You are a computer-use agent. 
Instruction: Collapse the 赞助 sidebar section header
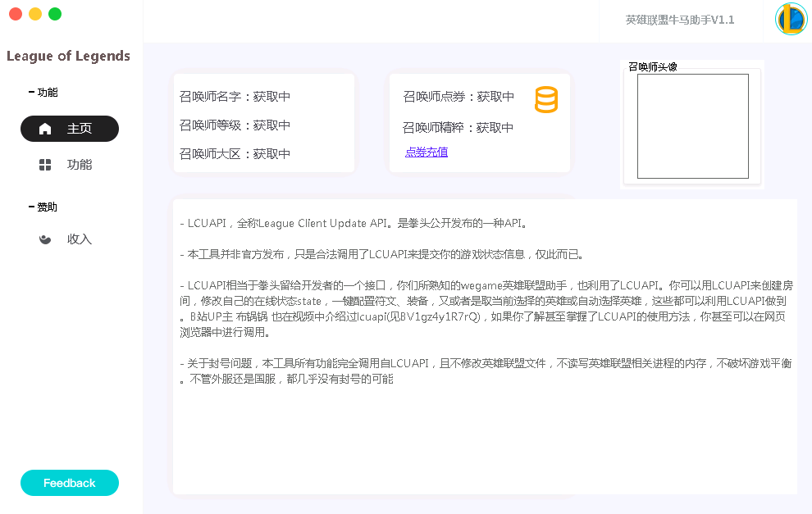click(43, 207)
